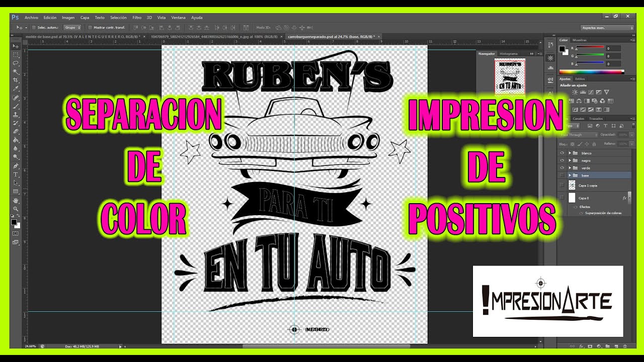The image size is (644, 362).
Task: Open the fx layer style button at the bottom of the Layers panel
Action: (582, 346)
